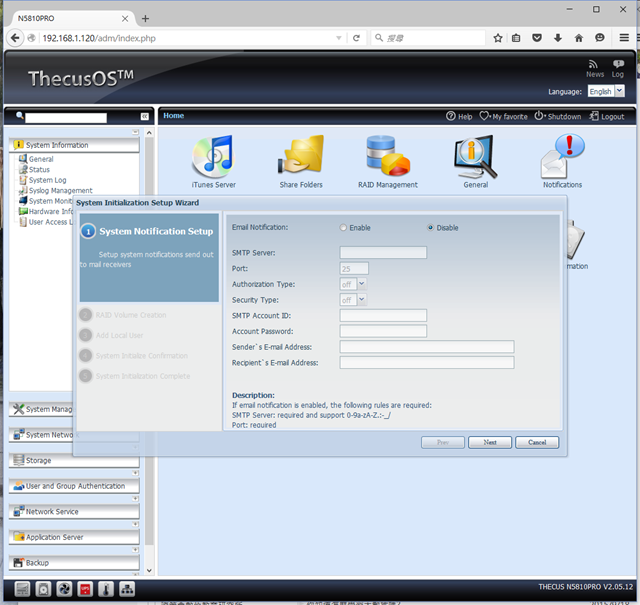640x605 pixels.
Task: Expand the Storage sidebar section
Action: pyautogui.click(x=74, y=460)
